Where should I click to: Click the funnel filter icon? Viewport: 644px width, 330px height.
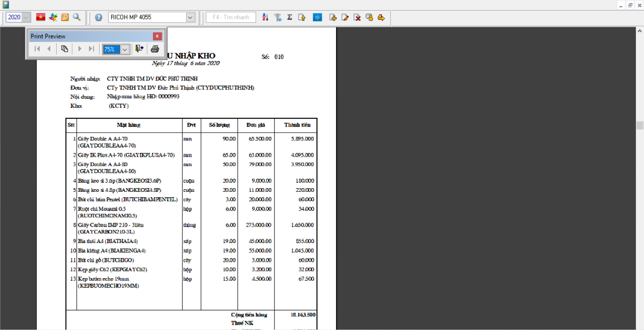coord(278,17)
